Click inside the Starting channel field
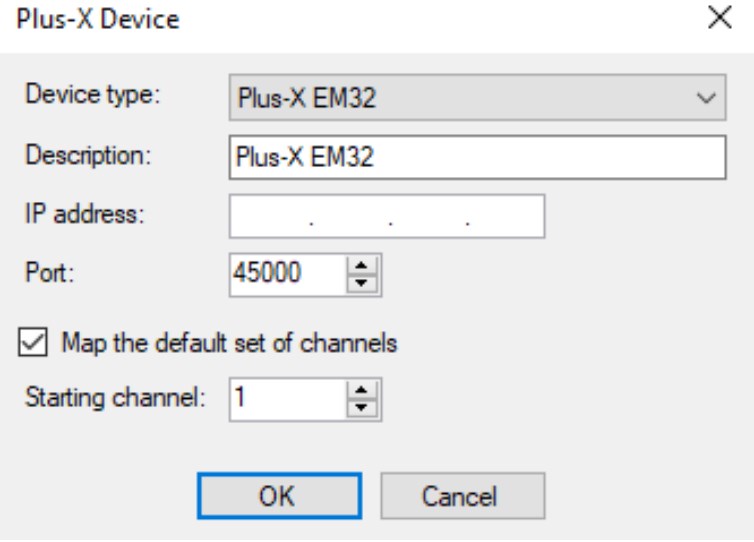Image resolution: width=754 pixels, height=542 pixels. point(286,399)
